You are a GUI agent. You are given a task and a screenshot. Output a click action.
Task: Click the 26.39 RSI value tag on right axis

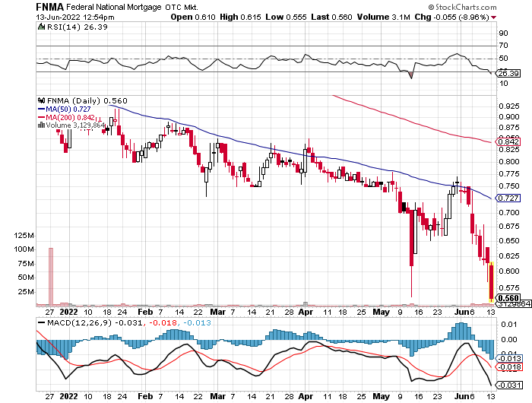[508, 73]
